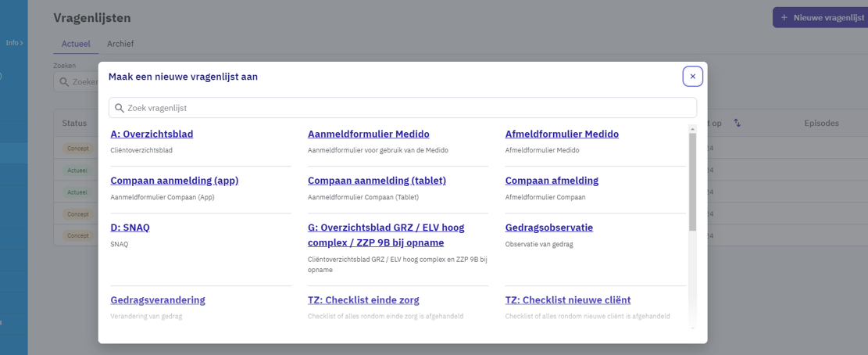Viewport: 868px width, 355px height.
Task: Click the Info link in sidebar
Action: [x=14, y=43]
